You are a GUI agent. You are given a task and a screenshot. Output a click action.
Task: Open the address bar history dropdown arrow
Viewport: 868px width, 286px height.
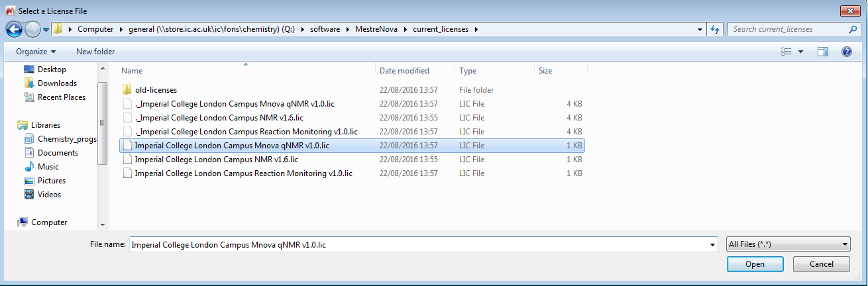[x=700, y=29]
